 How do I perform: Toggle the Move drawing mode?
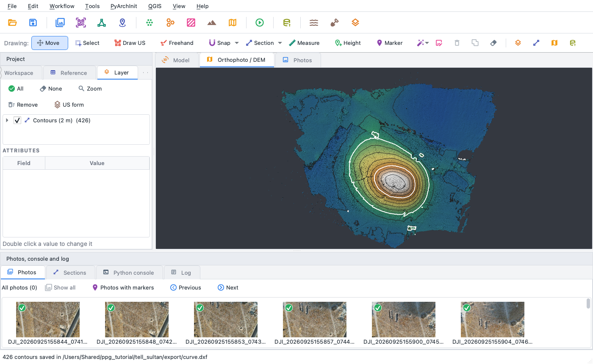50,43
